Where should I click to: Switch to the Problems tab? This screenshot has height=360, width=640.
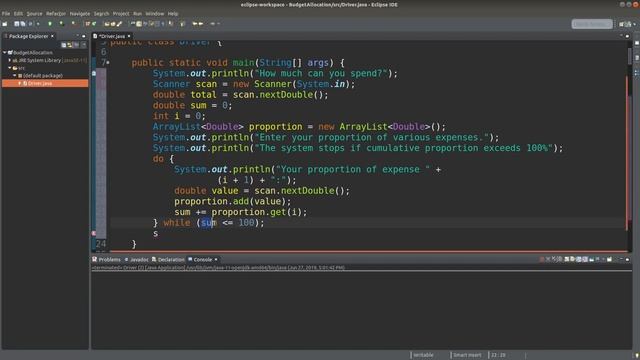click(x=107, y=260)
